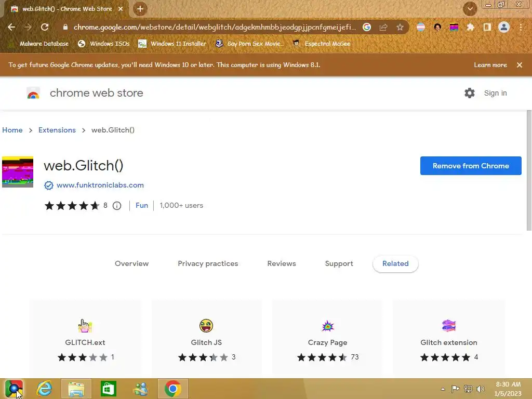532x399 pixels.
Task: Open the Glitch JS extension card icon
Action: coord(206,326)
